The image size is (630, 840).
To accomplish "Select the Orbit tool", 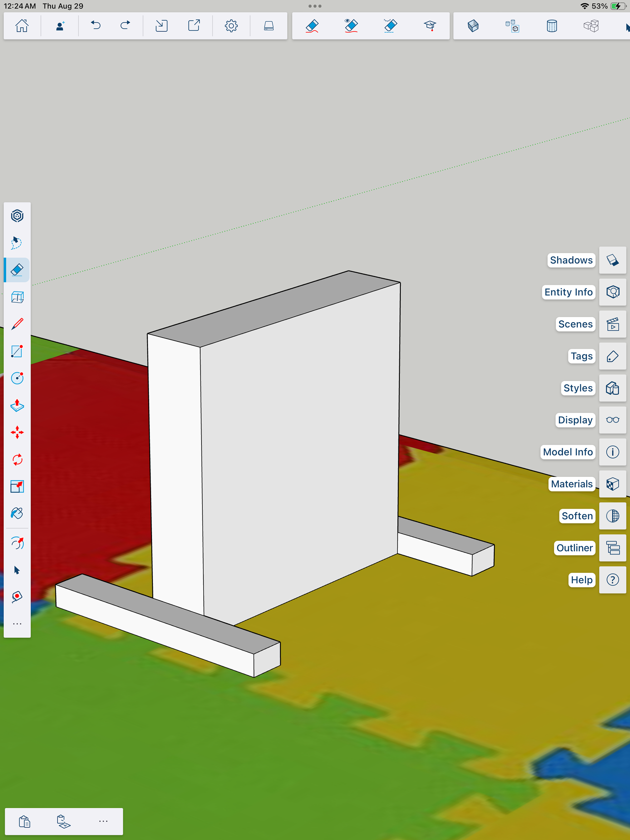I will pyautogui.click(x=17, y=216).
